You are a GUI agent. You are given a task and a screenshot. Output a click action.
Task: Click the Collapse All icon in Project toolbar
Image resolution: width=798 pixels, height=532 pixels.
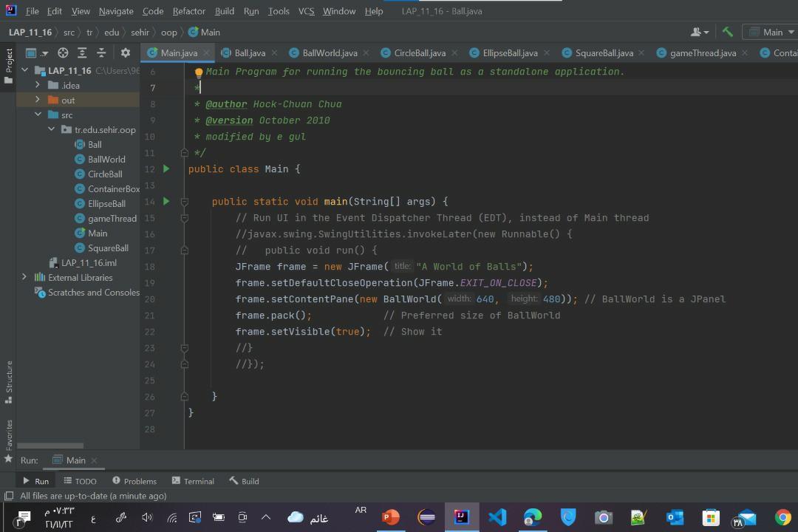click(x=101, y=52)
